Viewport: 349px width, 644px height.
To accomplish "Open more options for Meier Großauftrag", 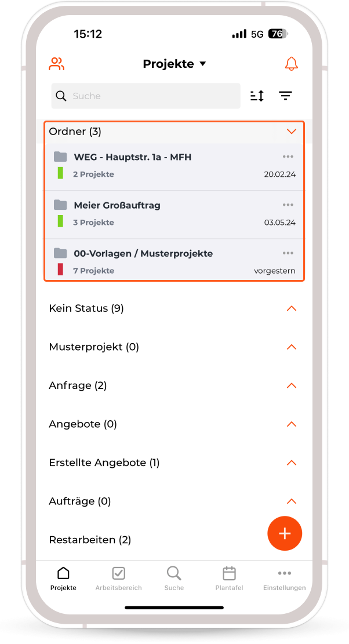I will pos(288,205).
